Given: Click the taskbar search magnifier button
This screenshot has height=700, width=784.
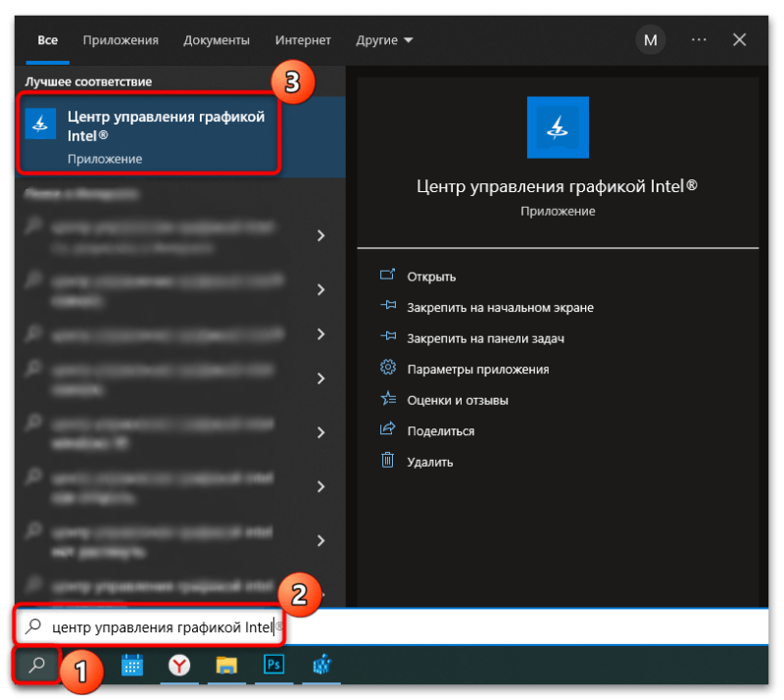Looking at the screenshot, I should (36, 665).
